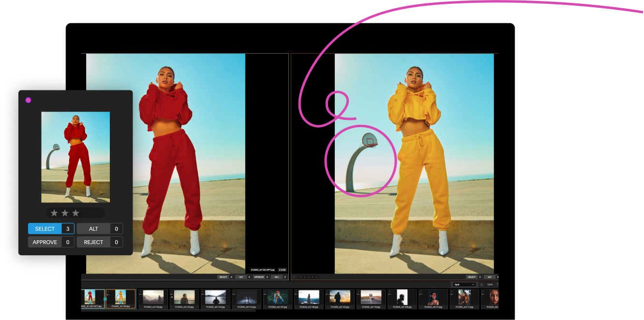The width and height of the screenshot is (644, 320).
Task: Click the '2 of 30' counter label
Action: (282, 270)
